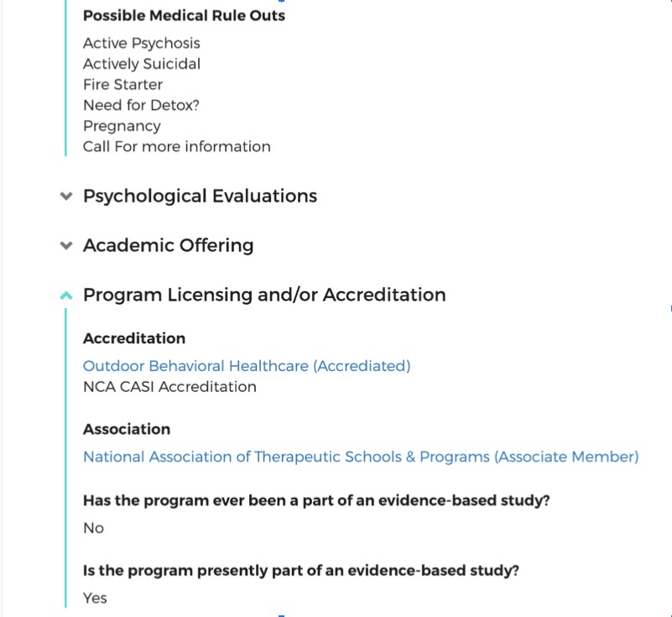Expand Psychological Evaluations chevron icon
Screen dimensions: 672x617
coord(66,196)
